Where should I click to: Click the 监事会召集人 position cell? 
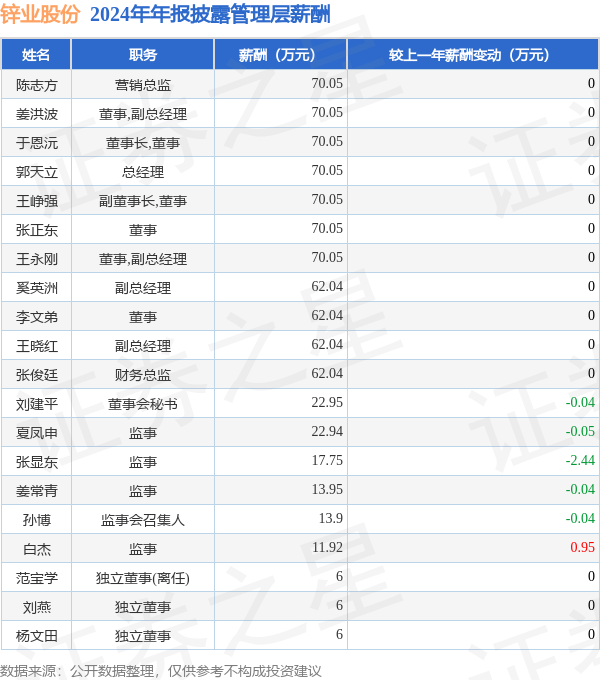[x=143, y=520]
